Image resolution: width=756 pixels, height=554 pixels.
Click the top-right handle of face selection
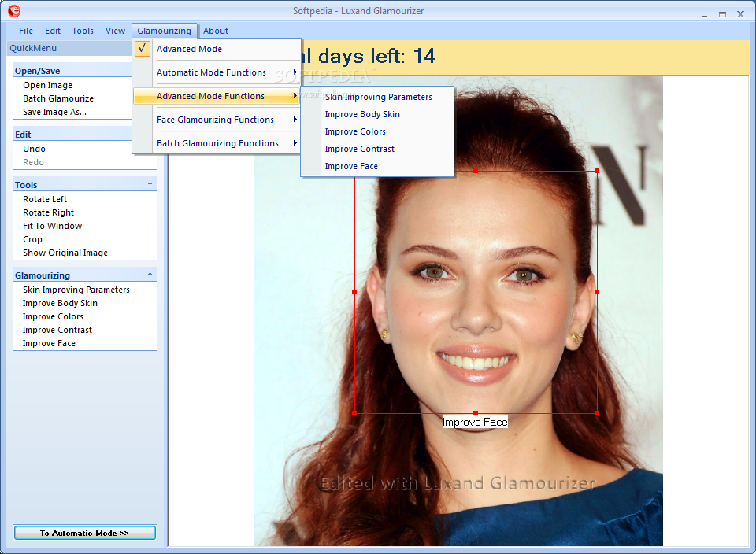(597, 171)
